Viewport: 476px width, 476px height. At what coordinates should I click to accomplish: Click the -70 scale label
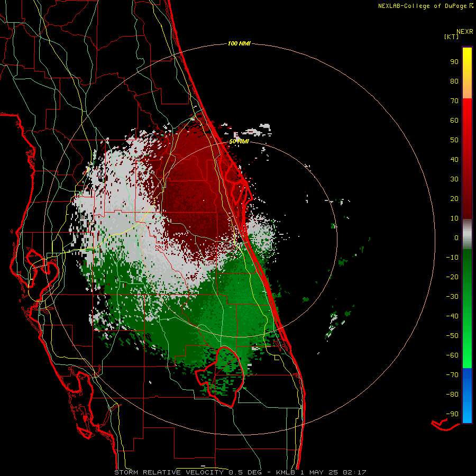(452, 375)
